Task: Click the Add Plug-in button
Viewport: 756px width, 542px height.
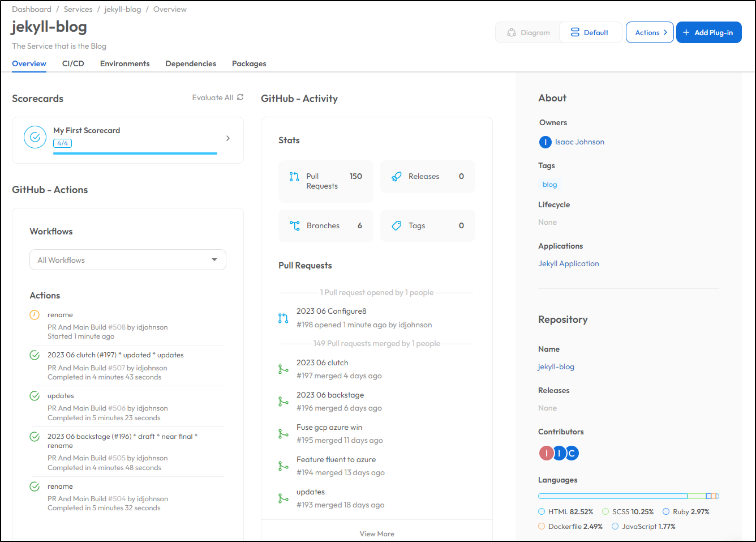Action: [x=709, y=33]
